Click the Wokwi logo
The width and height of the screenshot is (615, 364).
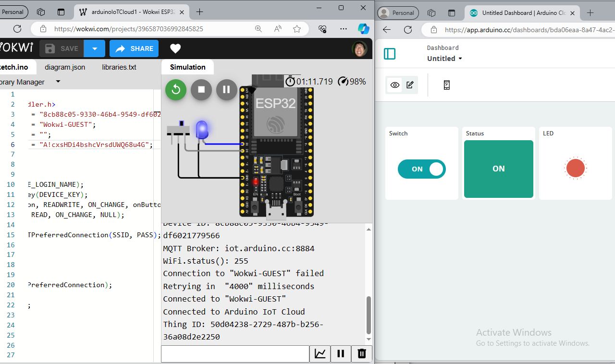coord(16,48)
